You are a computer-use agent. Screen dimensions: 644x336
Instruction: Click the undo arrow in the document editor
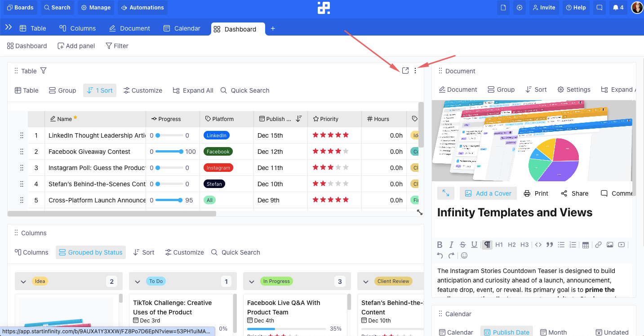[440, 255]
